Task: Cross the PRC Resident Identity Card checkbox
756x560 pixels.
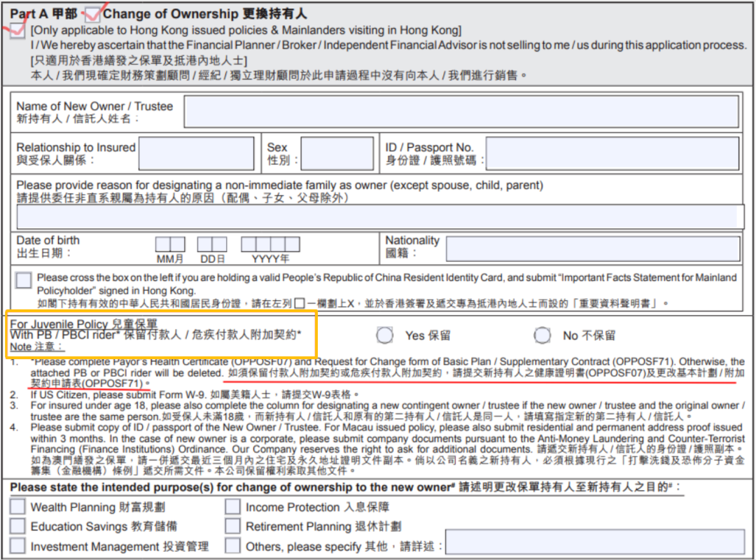Action: click(x=23, y=280)
